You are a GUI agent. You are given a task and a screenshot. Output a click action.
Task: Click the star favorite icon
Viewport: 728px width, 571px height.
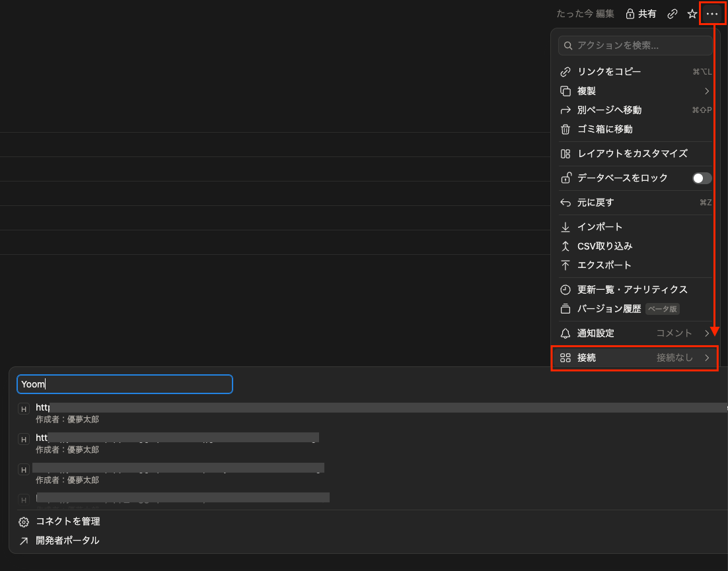[692, 14]
